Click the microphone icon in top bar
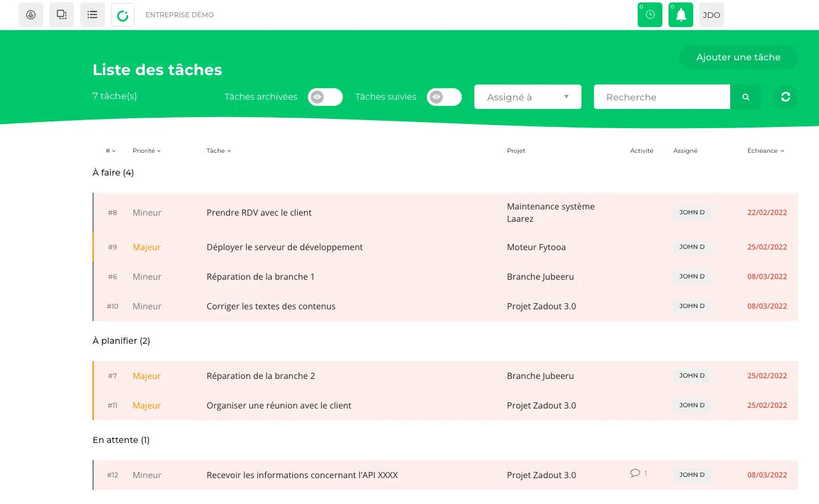819x504 pixels. tap(31, 15)
